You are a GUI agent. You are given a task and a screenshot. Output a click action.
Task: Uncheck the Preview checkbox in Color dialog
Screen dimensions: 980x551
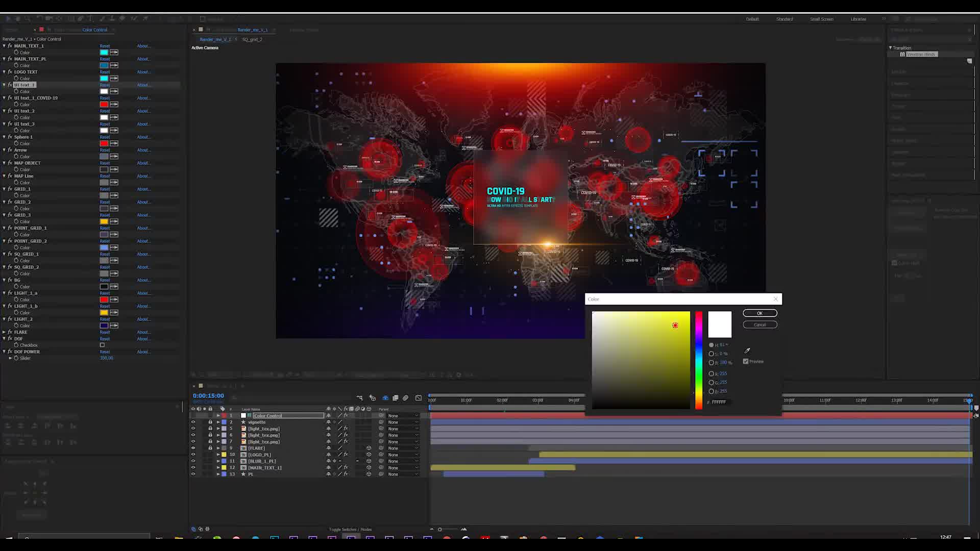tap(746, 361)
